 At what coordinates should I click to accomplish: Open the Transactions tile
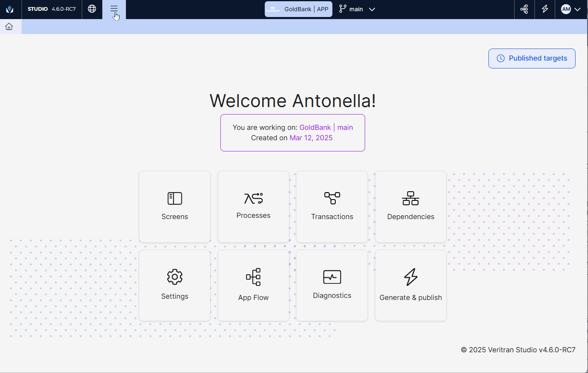coord(332,207)
